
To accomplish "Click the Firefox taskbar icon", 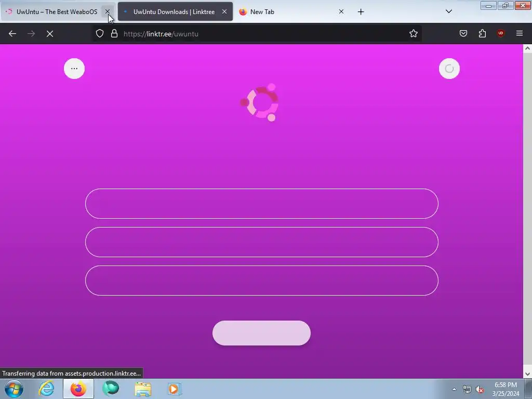I will (x=78, y=389).
